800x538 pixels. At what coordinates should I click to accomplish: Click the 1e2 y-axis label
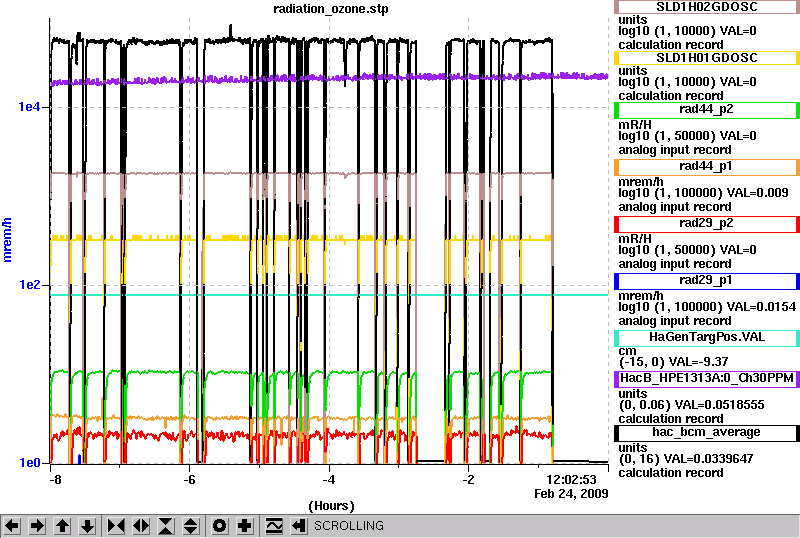click(29, 284)
